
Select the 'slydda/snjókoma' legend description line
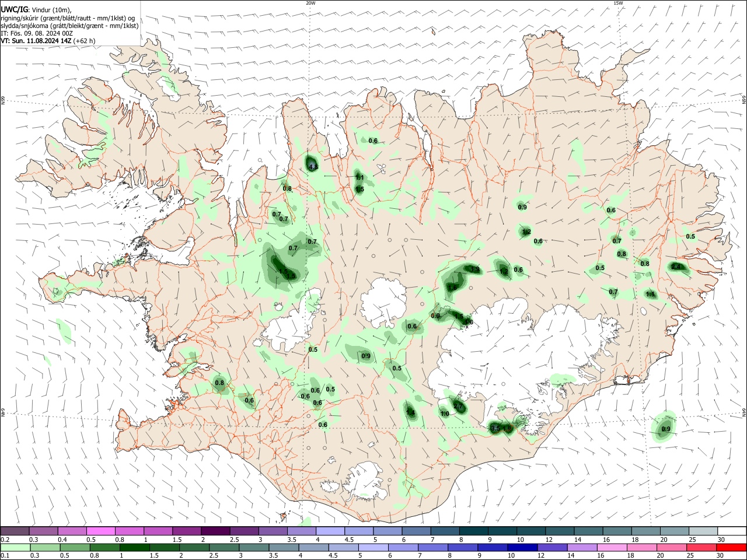(x=69, y=26)
